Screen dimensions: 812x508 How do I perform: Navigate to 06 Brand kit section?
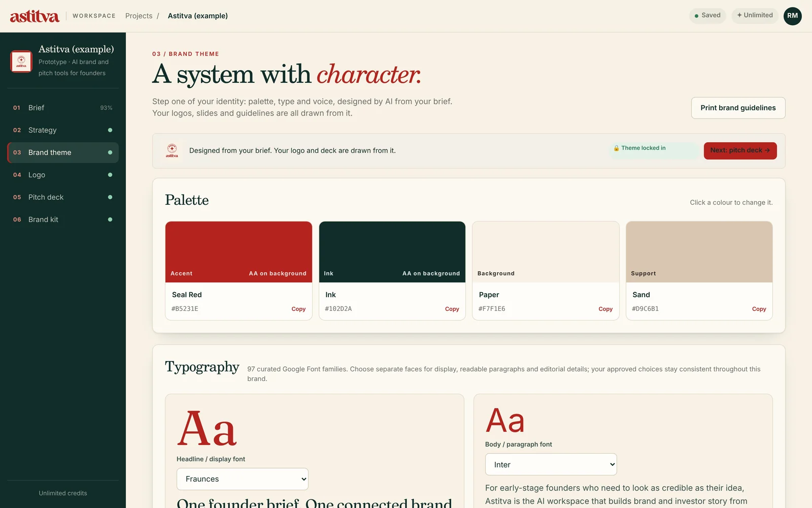tap(63, 219)
